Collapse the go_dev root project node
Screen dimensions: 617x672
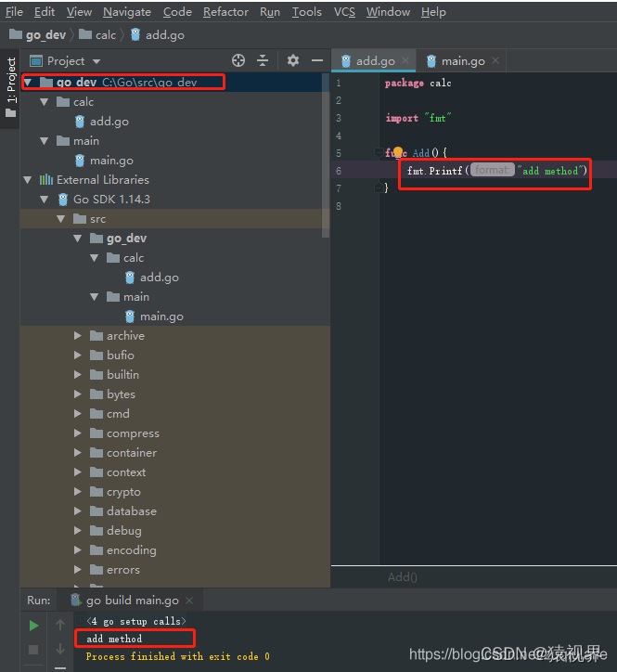tap(28, 83)
